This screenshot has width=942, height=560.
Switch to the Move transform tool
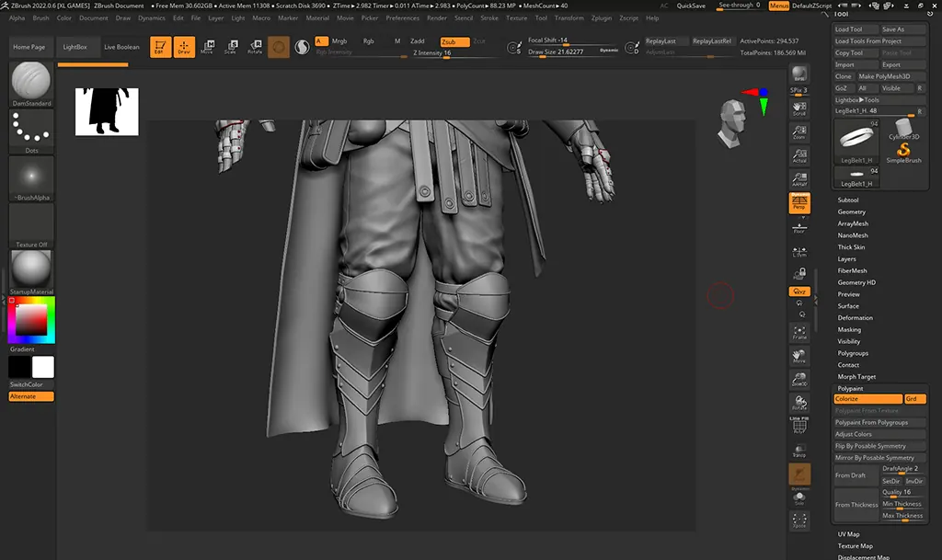207,47
